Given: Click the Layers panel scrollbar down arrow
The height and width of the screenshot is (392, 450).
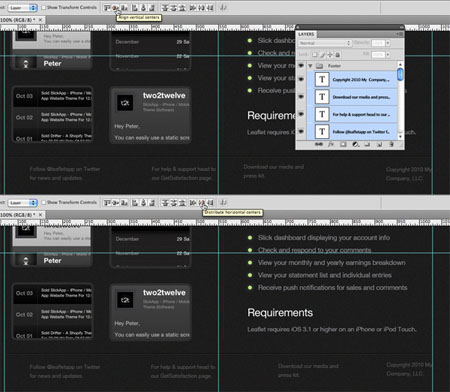Looking at the screenshot, I should click(x=400, y=137).
